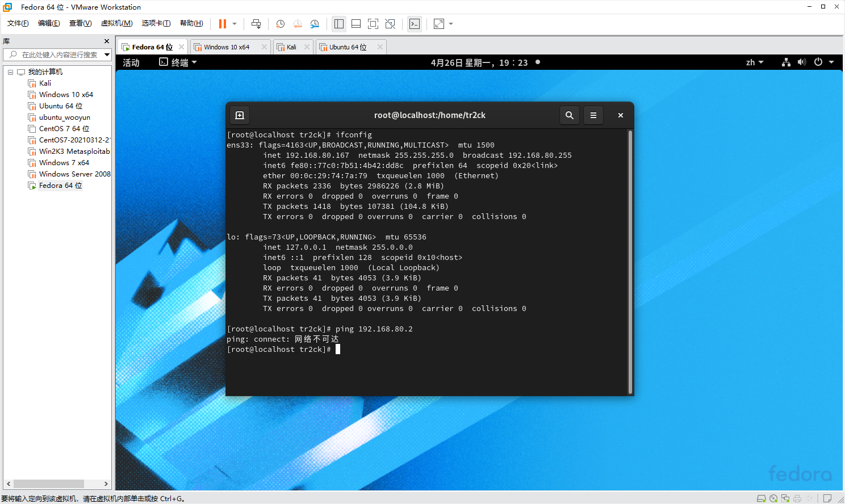The height and width of the screenshot is (504, 845).
Task: Click the printer device status icon
Action: pos(797,498)
